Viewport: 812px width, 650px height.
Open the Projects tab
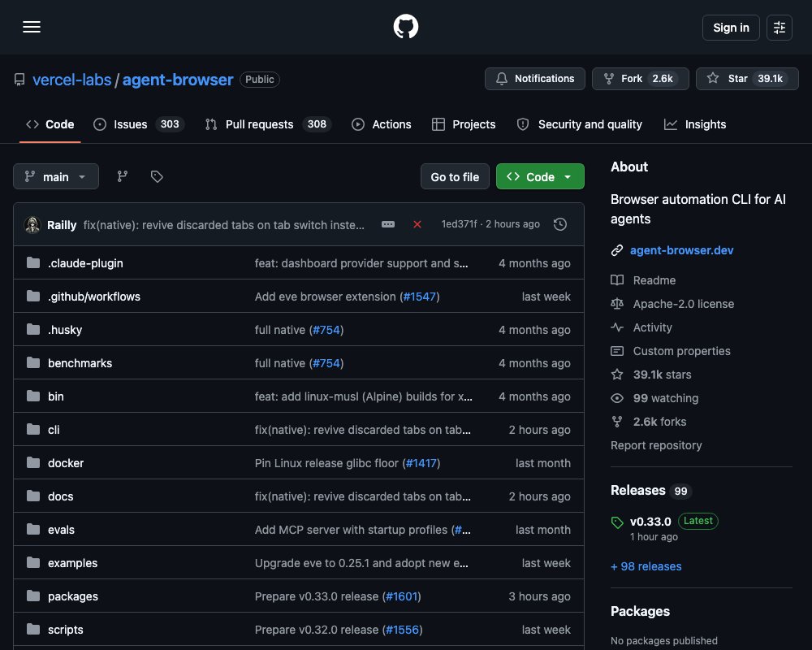click(464, 124)
